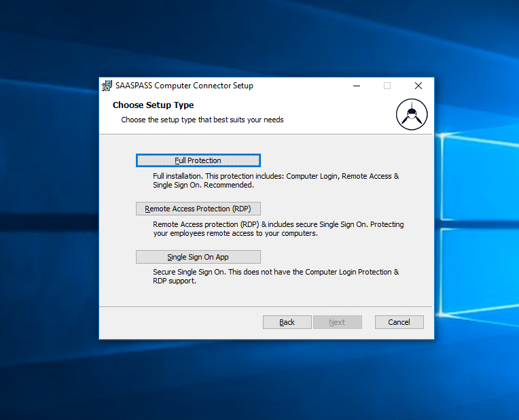This screenshot has width=519, height=420.
Task: Click the Full installation description text
Action: click(276, 181)
